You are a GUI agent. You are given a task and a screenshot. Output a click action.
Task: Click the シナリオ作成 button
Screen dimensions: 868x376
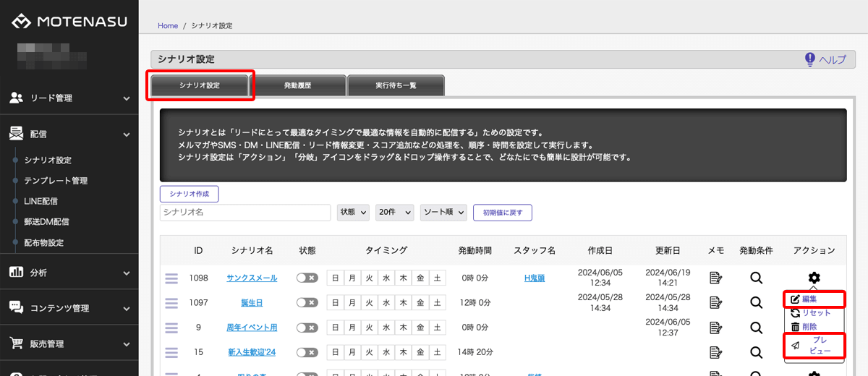pos(189,194)
